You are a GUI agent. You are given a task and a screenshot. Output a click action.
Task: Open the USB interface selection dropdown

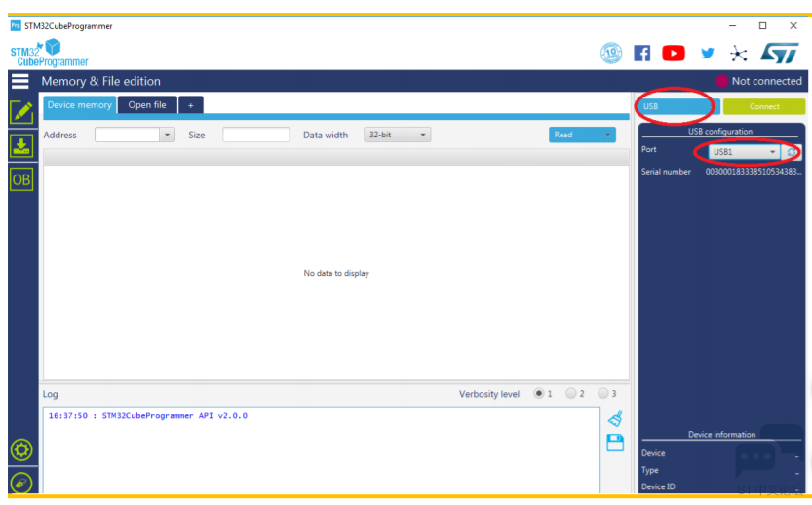678,106
